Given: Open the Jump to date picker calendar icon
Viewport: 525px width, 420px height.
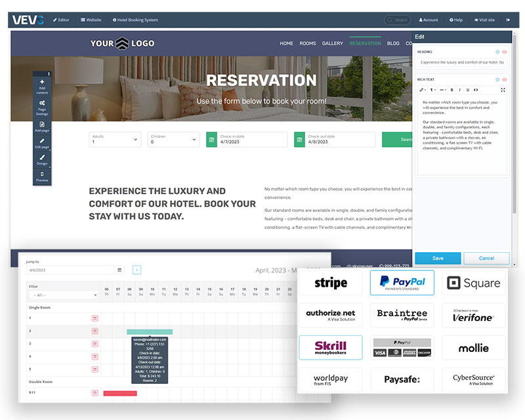Looking at the screenshot, I should [119, 270].
